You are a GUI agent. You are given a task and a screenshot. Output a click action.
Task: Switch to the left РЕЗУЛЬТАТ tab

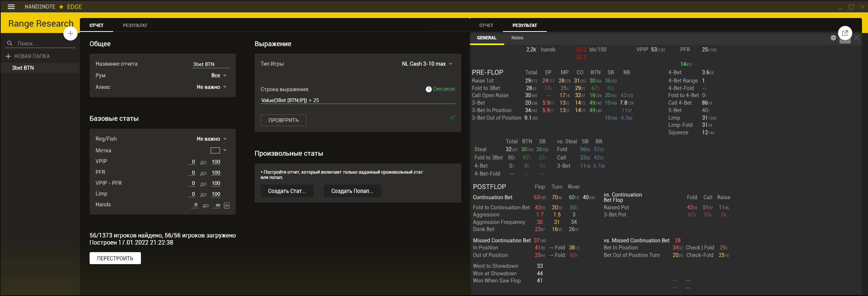click(135, 26)
